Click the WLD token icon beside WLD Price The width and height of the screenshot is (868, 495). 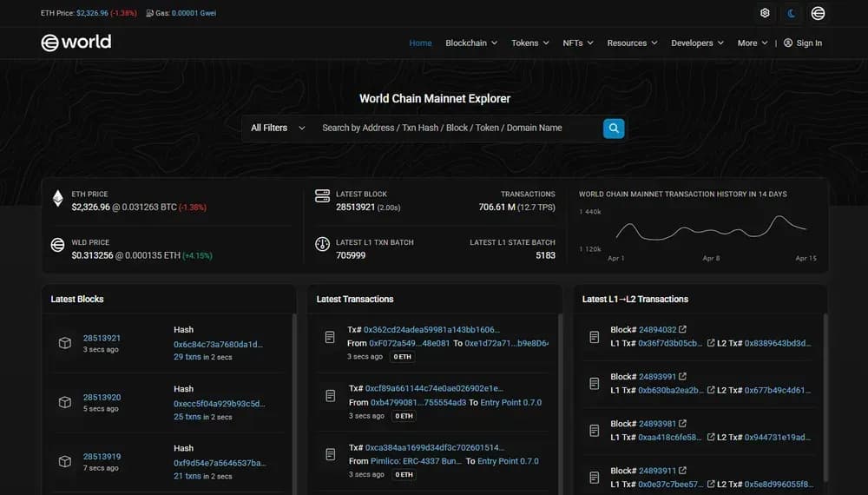point(57,244)
